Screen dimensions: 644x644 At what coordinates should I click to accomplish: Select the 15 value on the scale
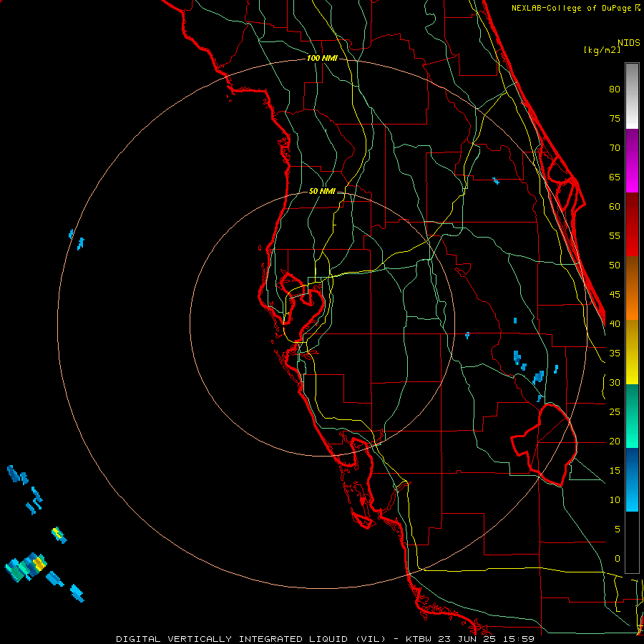[615, 470]
